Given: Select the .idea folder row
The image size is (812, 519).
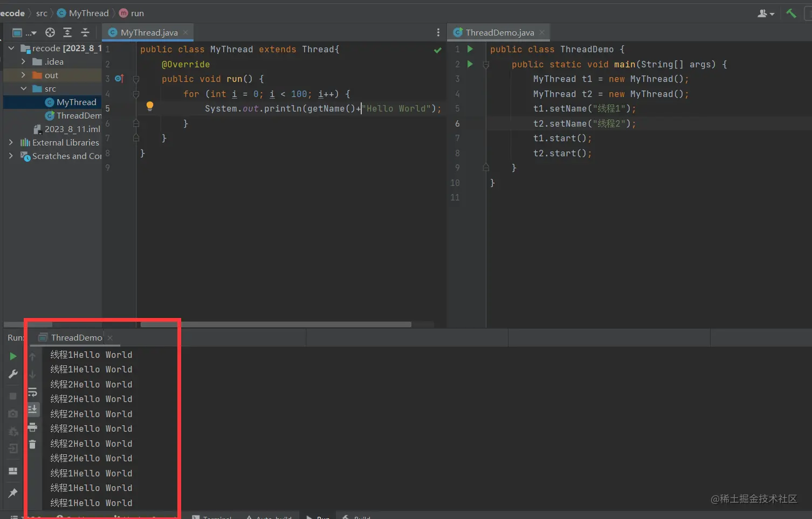Looking at the screenshot, I should pos(53,61).
